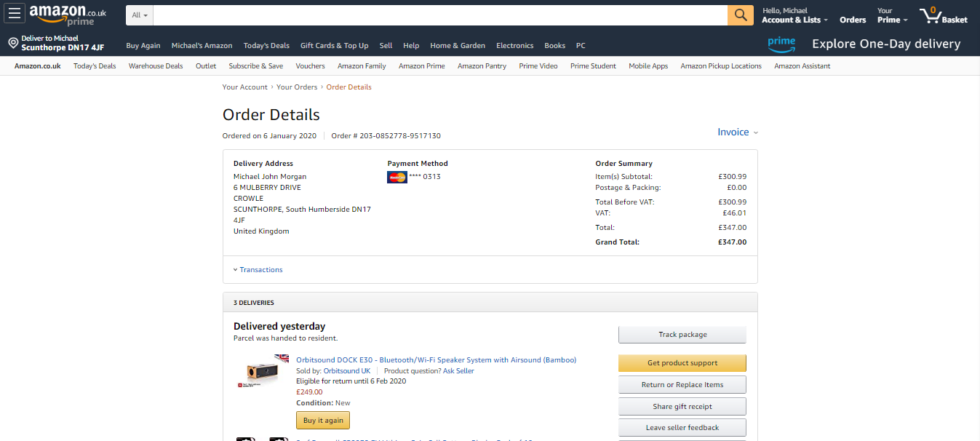The image size is (980, 441).
Task: Open the Help page
Action: click(411, 46)
